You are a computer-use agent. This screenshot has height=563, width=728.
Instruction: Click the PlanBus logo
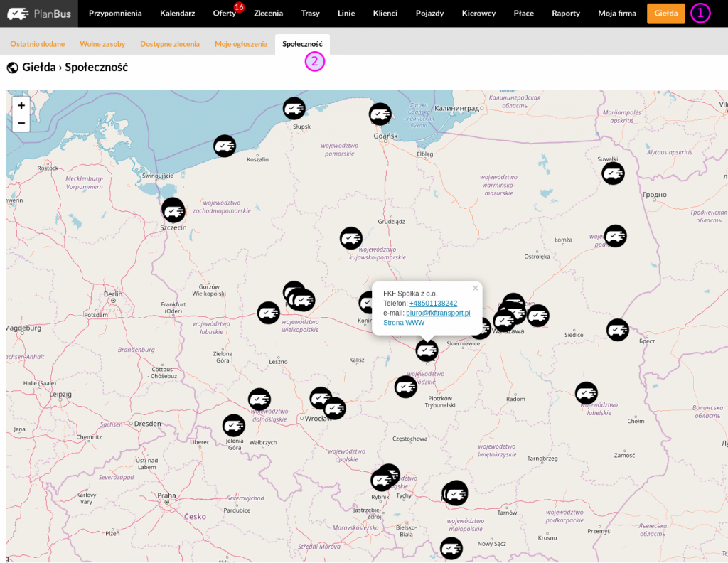coord(39,14)
